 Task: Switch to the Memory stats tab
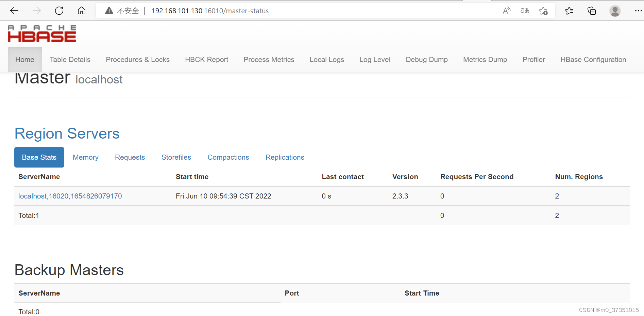pos(85,157)
